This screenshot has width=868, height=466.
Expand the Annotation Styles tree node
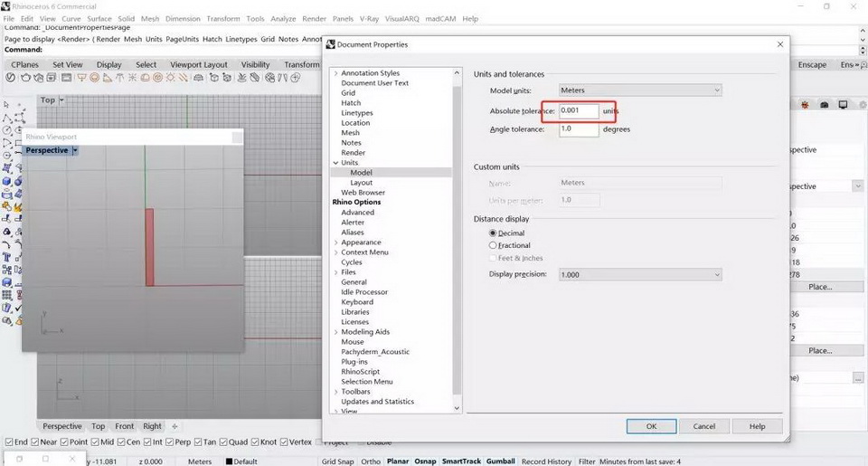click(335, 73)
